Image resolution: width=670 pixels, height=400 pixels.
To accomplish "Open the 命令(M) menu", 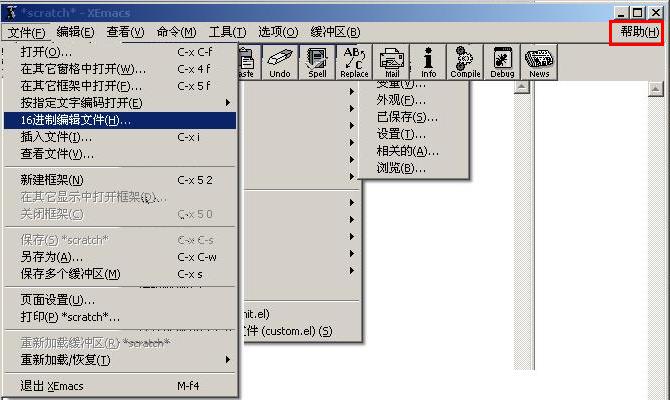I will (176, 32).
